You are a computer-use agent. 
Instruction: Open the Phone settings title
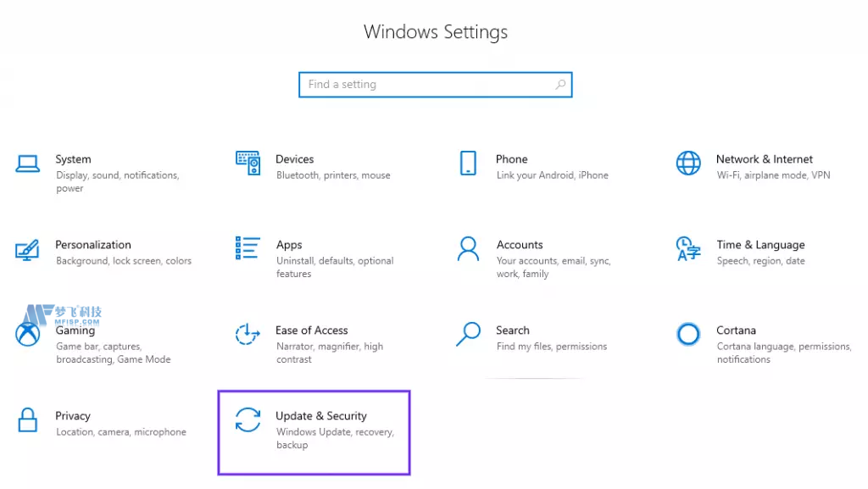[x=511, y=159]
